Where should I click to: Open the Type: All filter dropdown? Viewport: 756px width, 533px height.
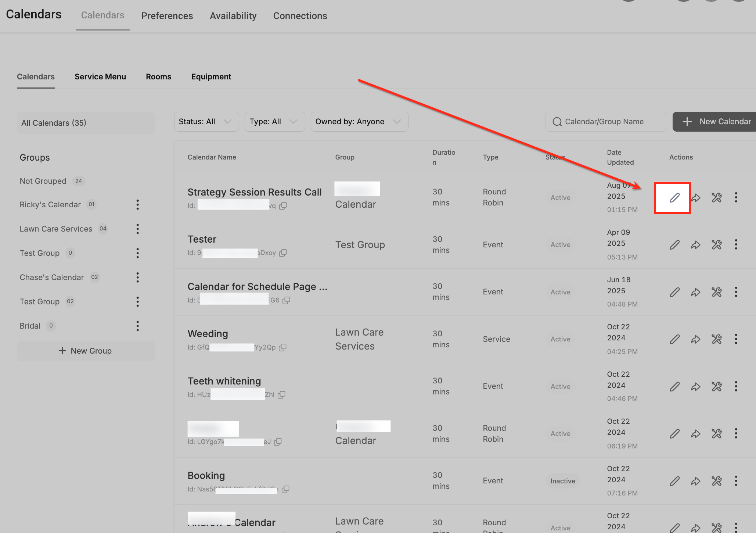(x=274, y=122)
